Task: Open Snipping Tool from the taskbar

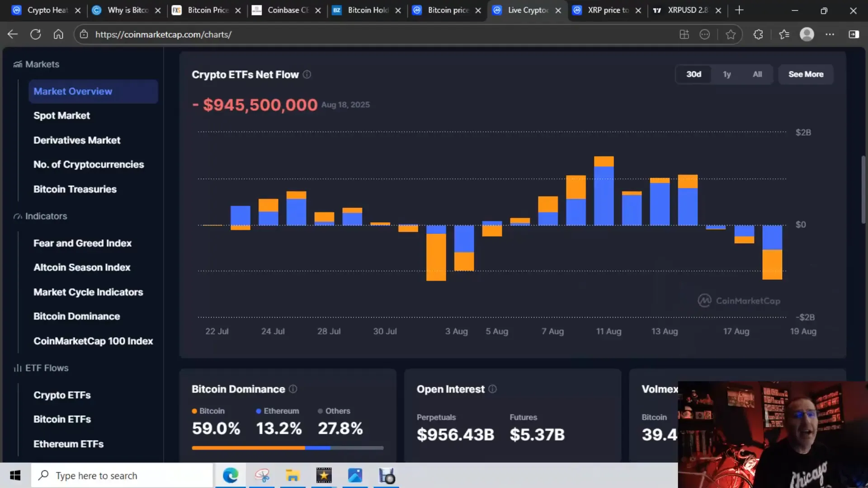Action: coord(262,475)
